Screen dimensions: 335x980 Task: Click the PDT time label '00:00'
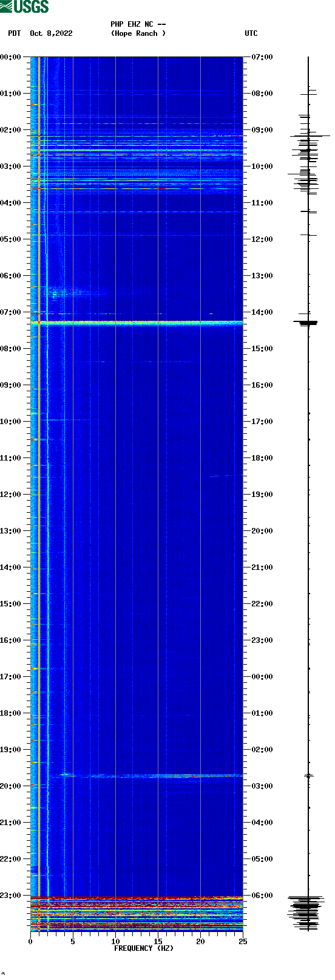(x=10, y=57)
